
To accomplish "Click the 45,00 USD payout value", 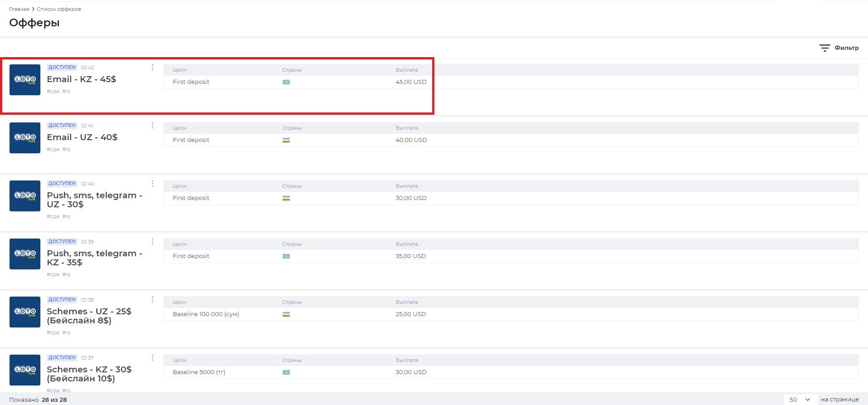I will tap(411, 82).
